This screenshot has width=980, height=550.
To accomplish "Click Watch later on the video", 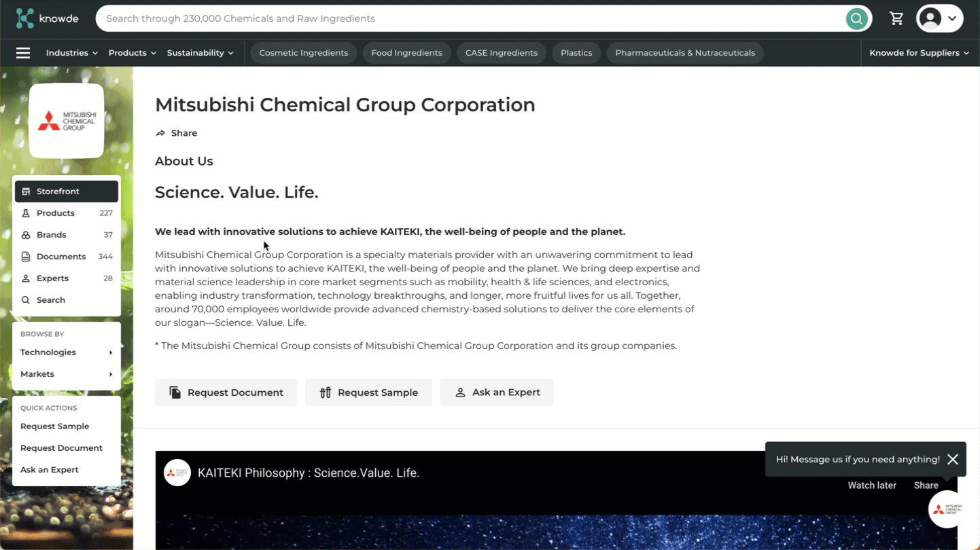I will (x=871, y=485).
